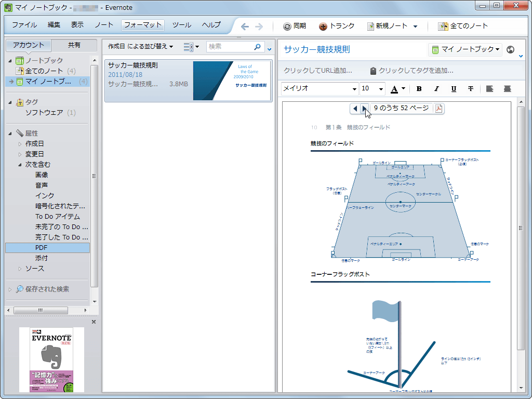Select the ソフトウェア tag
The image size is (532, 399).
44,113
